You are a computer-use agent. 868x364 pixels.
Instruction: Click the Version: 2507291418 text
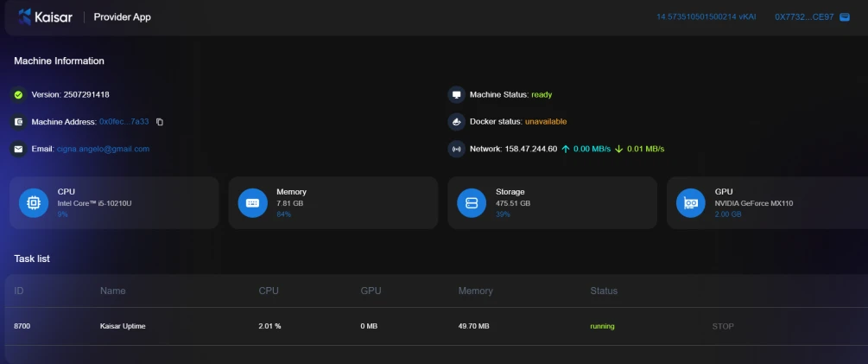[x=70, y=95]
